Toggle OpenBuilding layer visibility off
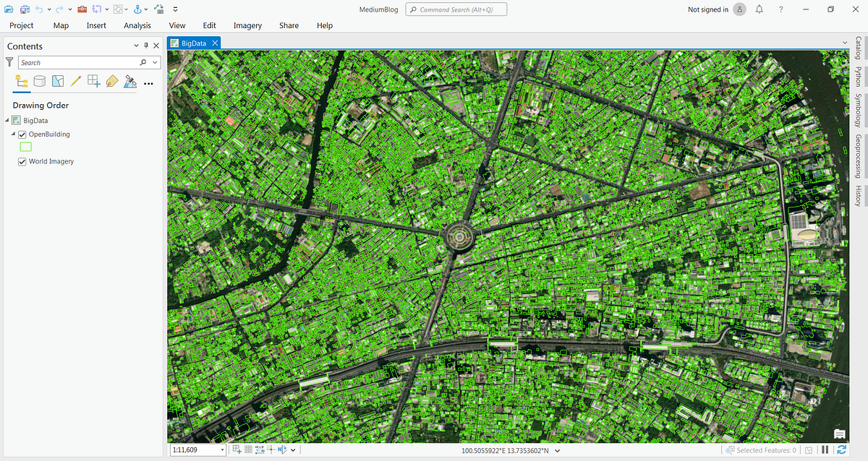The height and width of the screenshot is (461, 868). [x=22, y=134]
